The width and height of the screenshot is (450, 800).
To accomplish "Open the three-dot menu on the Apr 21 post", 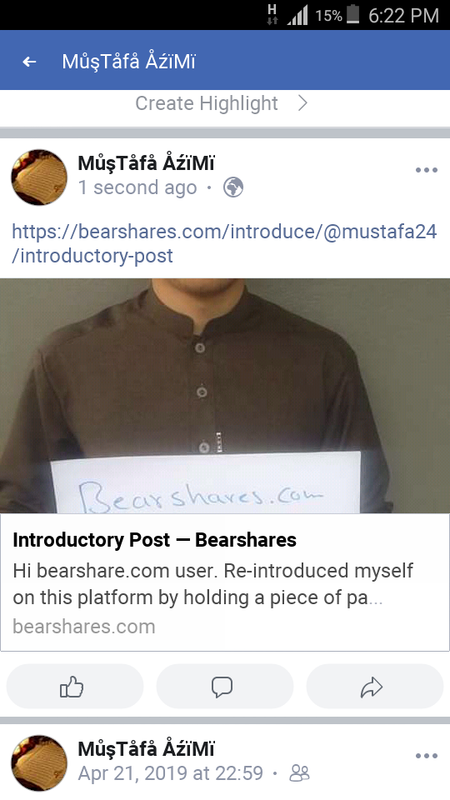I will (427, 756).
